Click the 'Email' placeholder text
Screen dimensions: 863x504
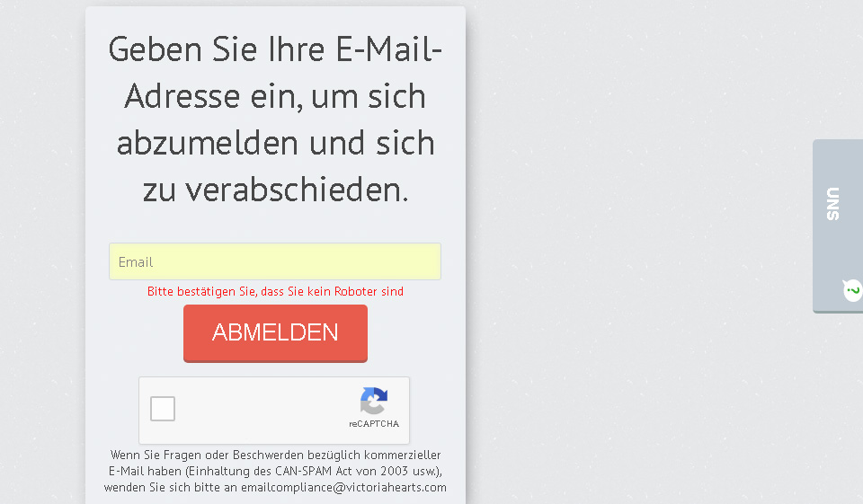136,262
